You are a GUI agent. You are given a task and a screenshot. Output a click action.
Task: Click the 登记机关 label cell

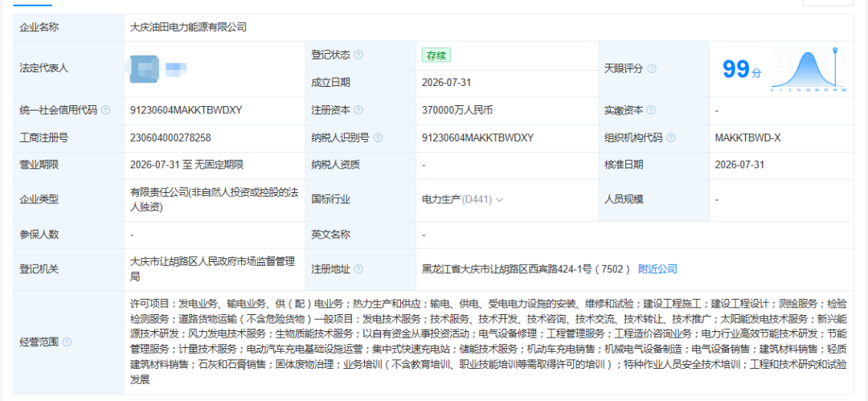click(69, 269)
